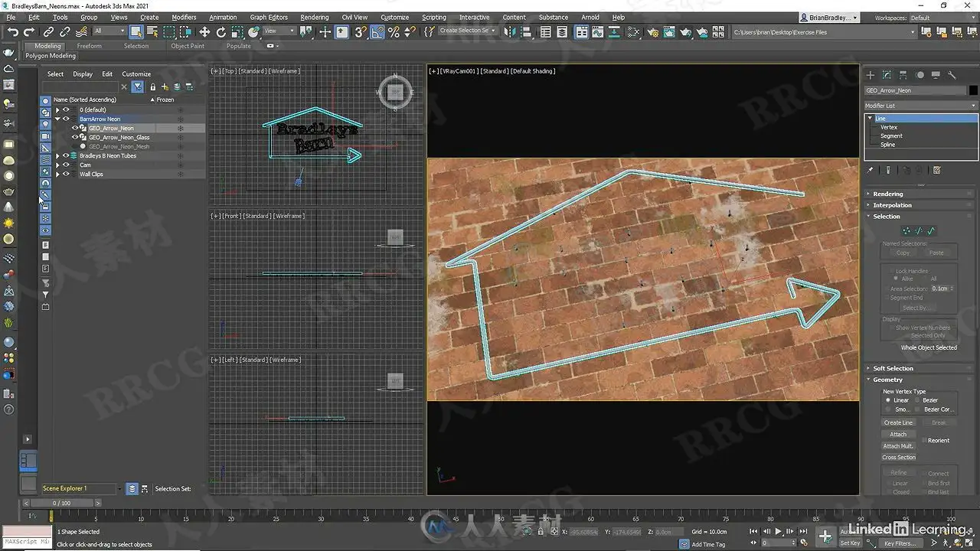The image size is (980, 551).
Task: Toggle Angle Snap in main toolbar
Action: click(x=377, y=32)
